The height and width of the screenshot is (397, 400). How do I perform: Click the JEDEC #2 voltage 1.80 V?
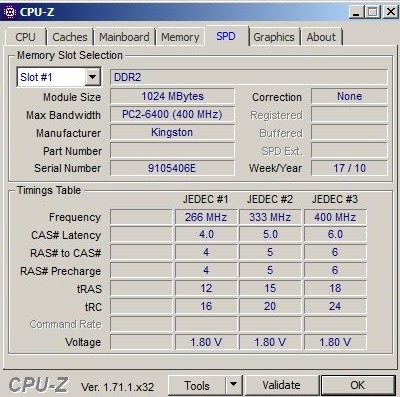270,342
